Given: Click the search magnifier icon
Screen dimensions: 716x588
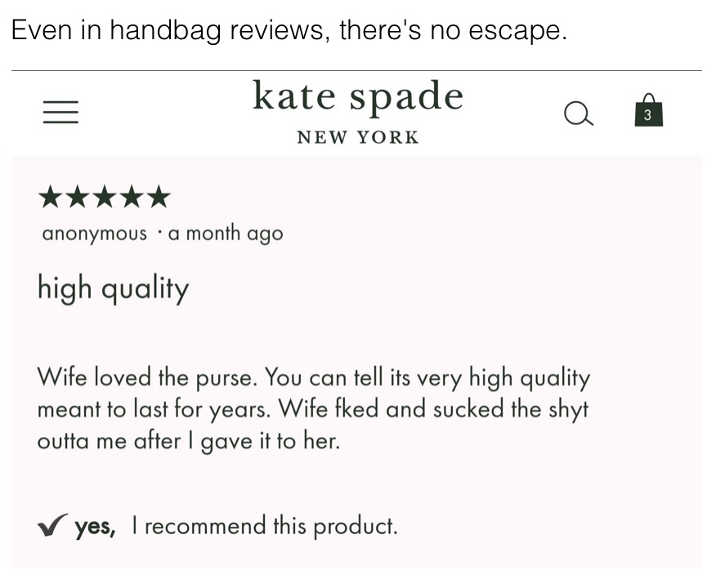Looking at the screenshot, I should (x=579, y=114).
